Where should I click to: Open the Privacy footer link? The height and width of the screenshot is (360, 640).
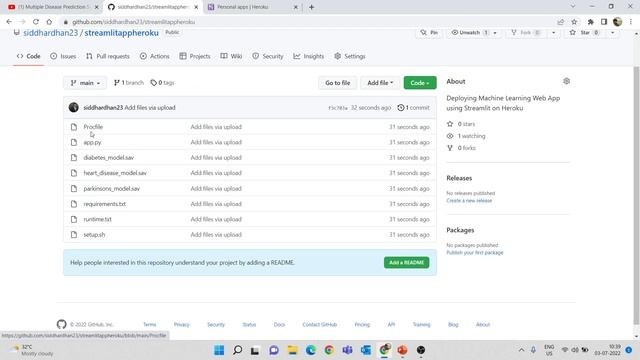182,324
